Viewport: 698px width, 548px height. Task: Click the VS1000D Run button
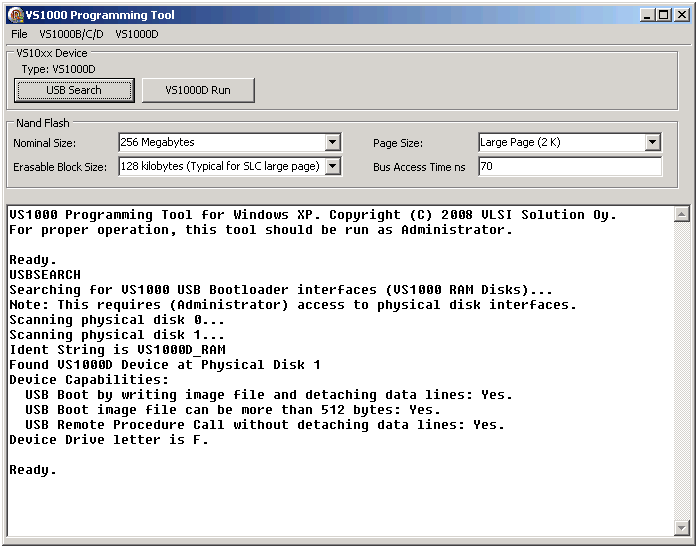coord(198,90)
